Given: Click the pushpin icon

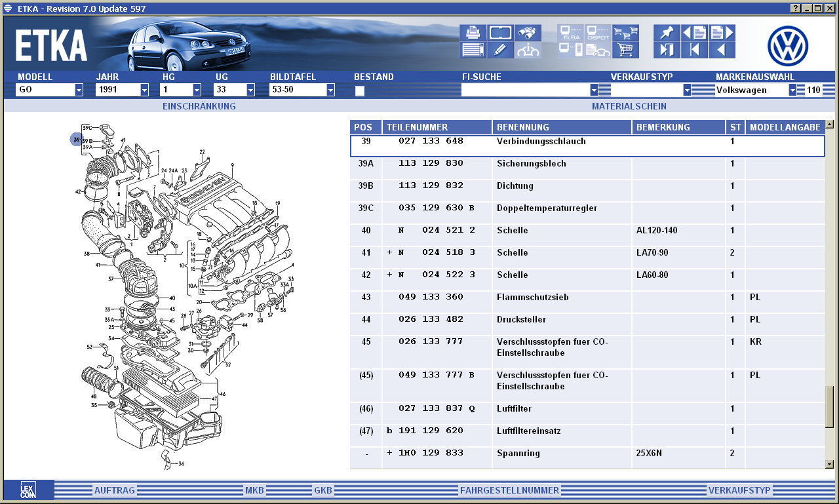Looking at the screenshot, I should pos(667,33).
